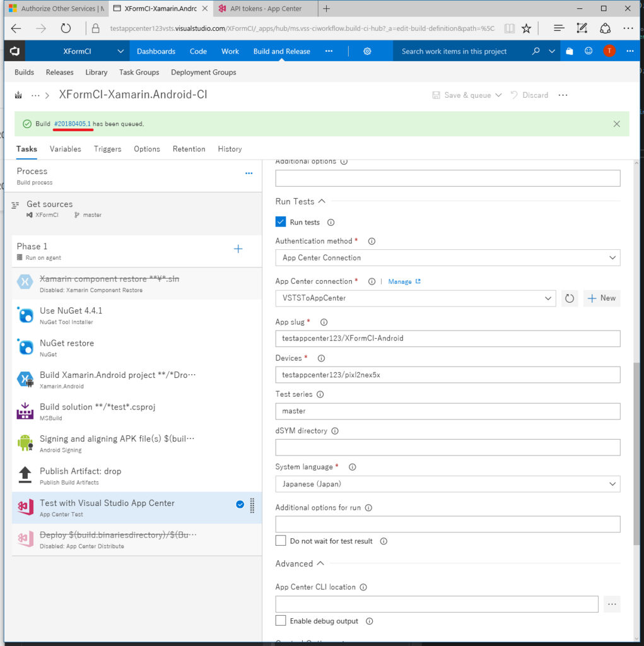
Task: Open the Library hub
Action: [97, 73]
